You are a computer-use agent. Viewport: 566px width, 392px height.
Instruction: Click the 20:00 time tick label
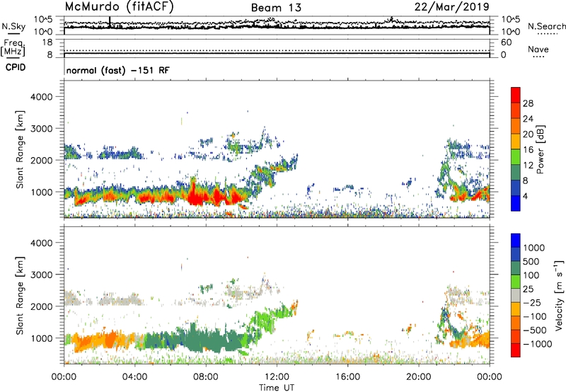click(x=418, y=377)
